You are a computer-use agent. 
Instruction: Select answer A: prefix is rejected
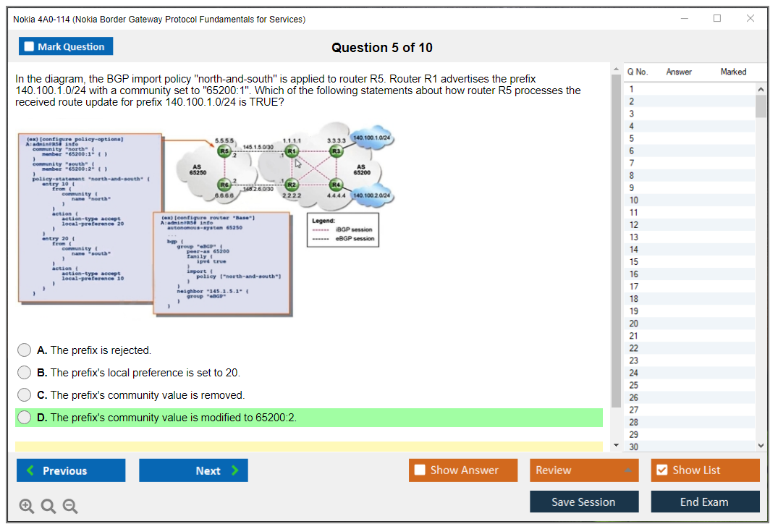pyautogui.click(x=25, y=350)
